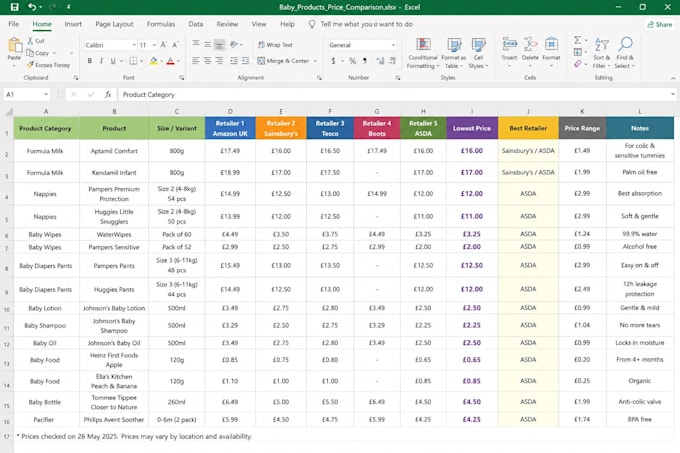Click the Insert Function fx button
Viewport: 680px width, 453px height.
tap(108, 95)
